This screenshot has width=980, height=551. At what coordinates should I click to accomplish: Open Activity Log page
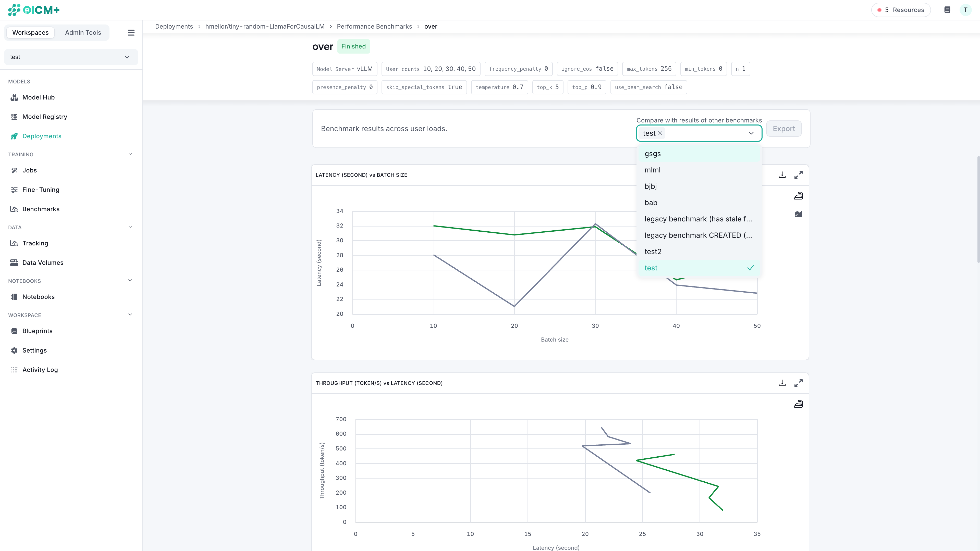click(x=40, y=370)
